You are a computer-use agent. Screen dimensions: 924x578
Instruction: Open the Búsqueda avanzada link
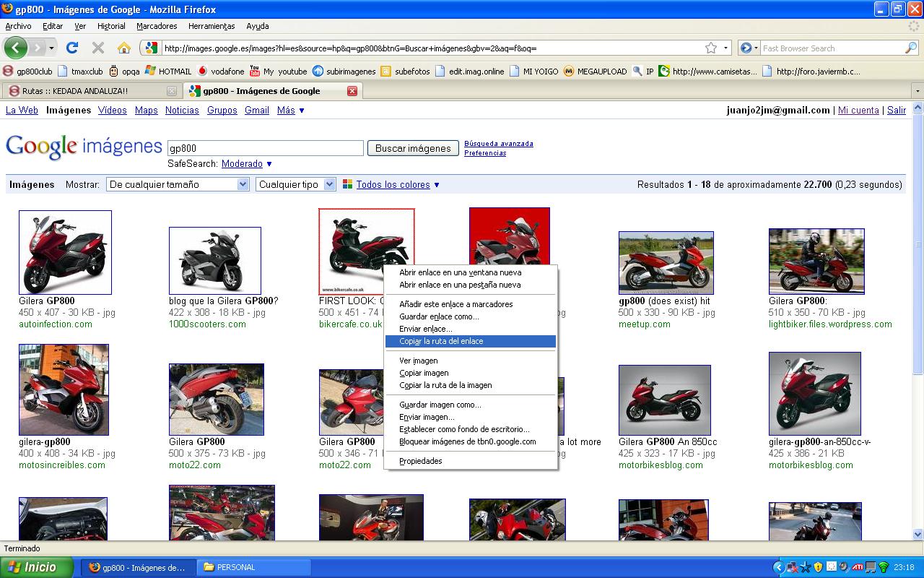pos(499,144)
